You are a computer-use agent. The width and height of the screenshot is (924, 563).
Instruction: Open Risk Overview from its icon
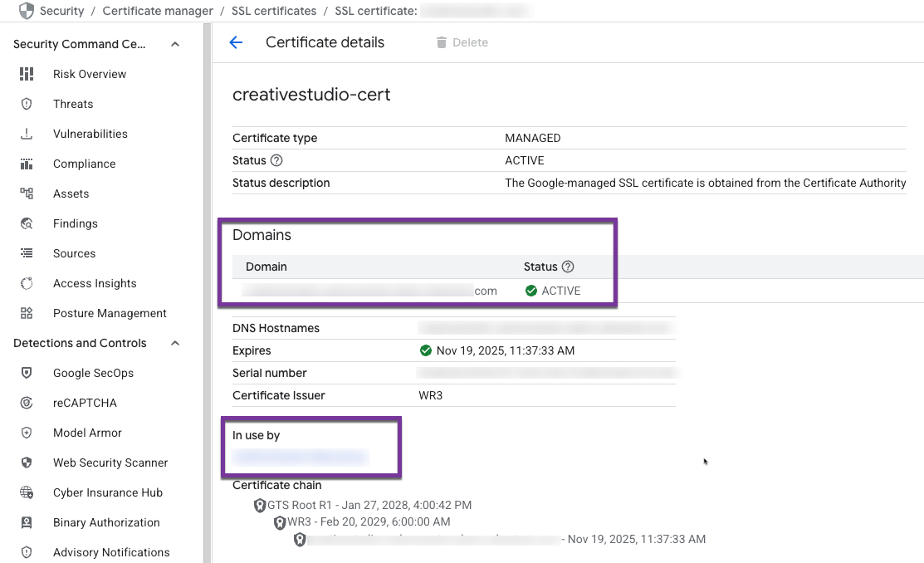[27, 74]
